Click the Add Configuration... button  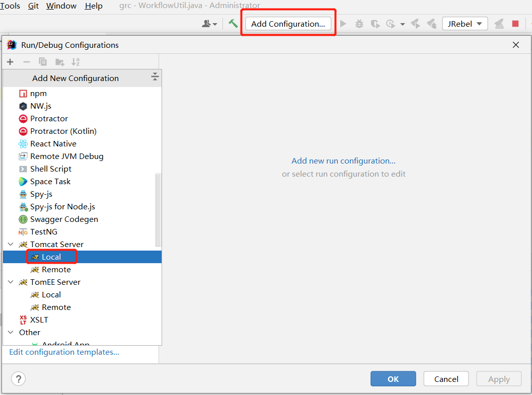pyautogui.click(x=288, y=24)
